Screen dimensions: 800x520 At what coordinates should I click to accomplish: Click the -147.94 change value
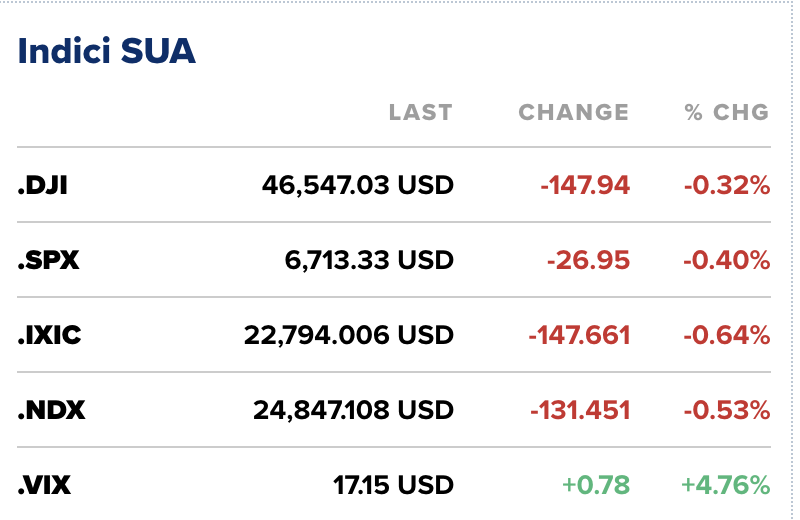585,185
